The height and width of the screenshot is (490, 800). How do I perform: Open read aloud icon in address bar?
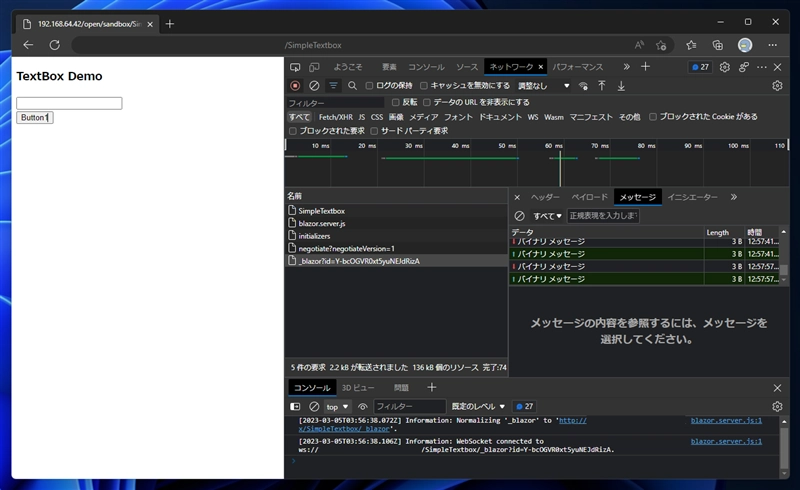639,45
